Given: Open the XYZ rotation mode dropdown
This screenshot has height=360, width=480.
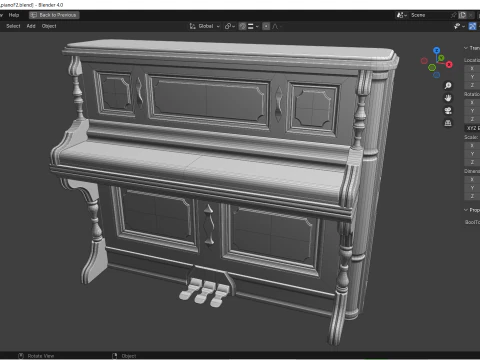Looking at the screenshot, I should click(x=472, y=128).
